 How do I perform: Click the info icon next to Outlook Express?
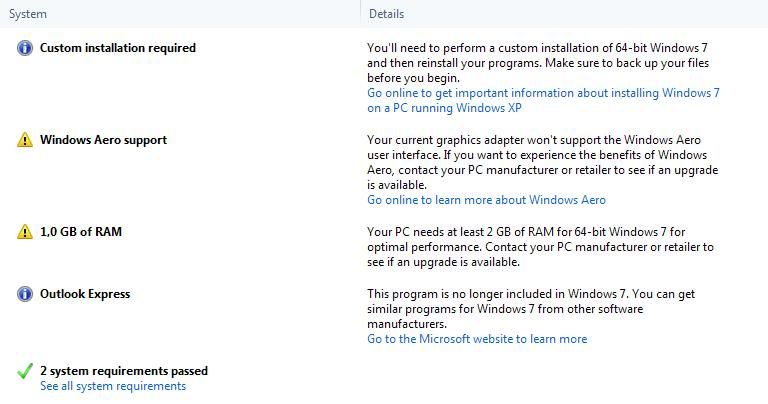(25, 294)
